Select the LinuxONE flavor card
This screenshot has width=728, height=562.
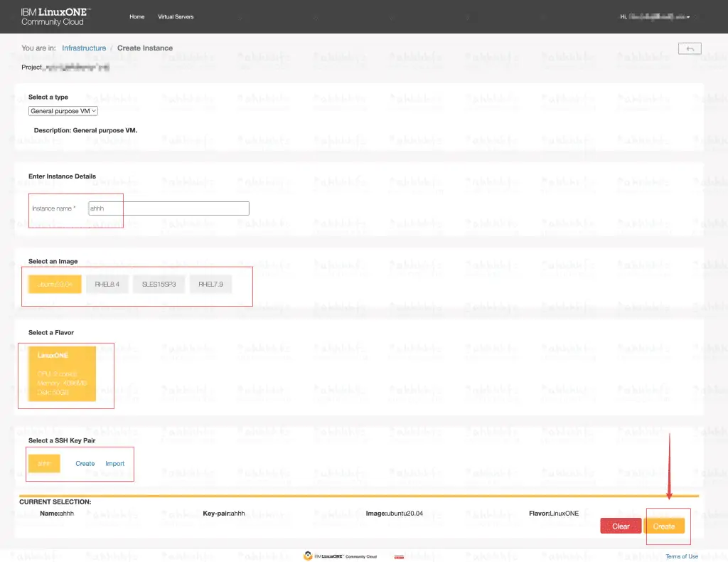click(x=63, y=374)
